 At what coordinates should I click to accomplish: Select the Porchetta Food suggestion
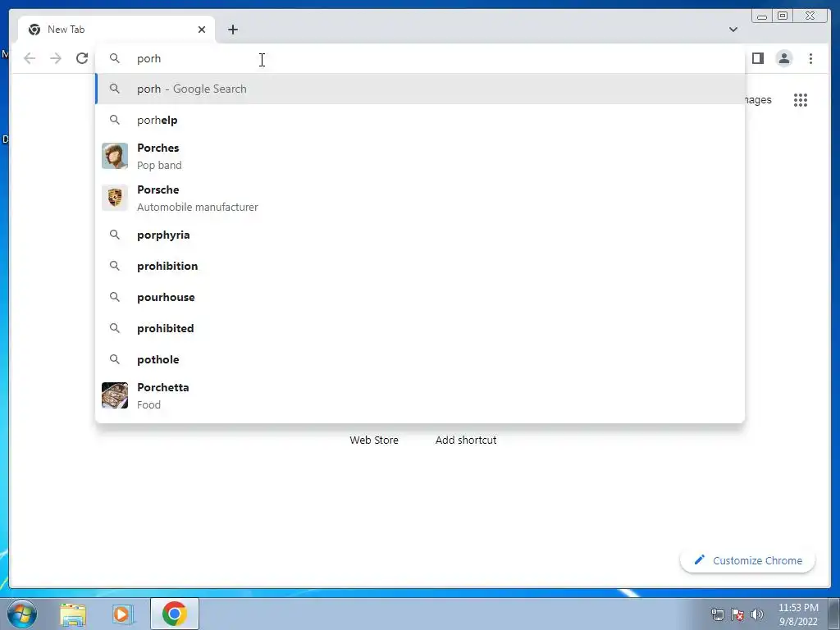pos(420,395)
